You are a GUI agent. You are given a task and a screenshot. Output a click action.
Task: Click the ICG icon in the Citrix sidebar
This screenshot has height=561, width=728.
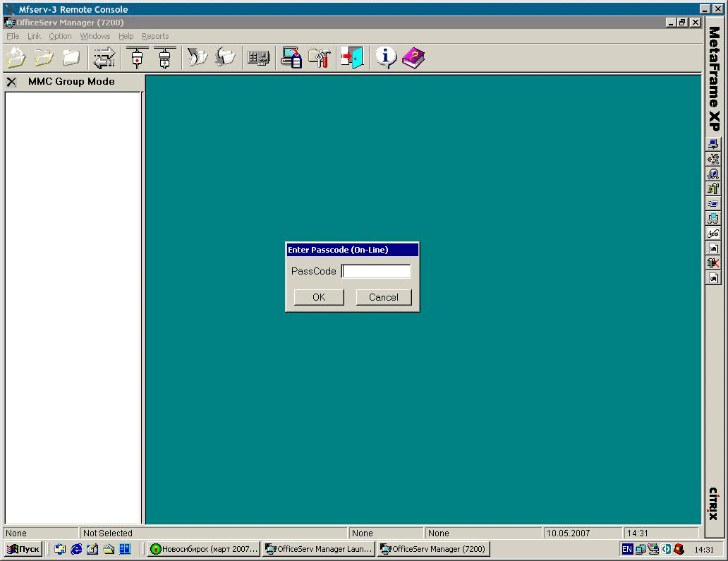click(713, 233)
